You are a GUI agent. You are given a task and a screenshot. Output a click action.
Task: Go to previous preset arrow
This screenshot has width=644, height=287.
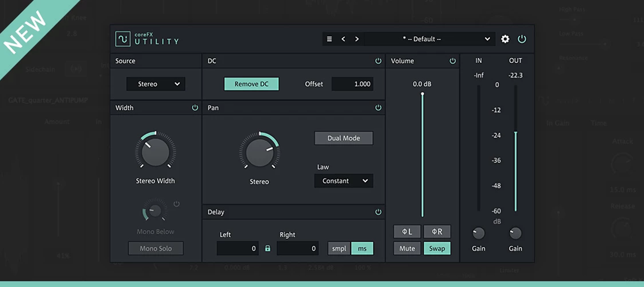[343, 39]
